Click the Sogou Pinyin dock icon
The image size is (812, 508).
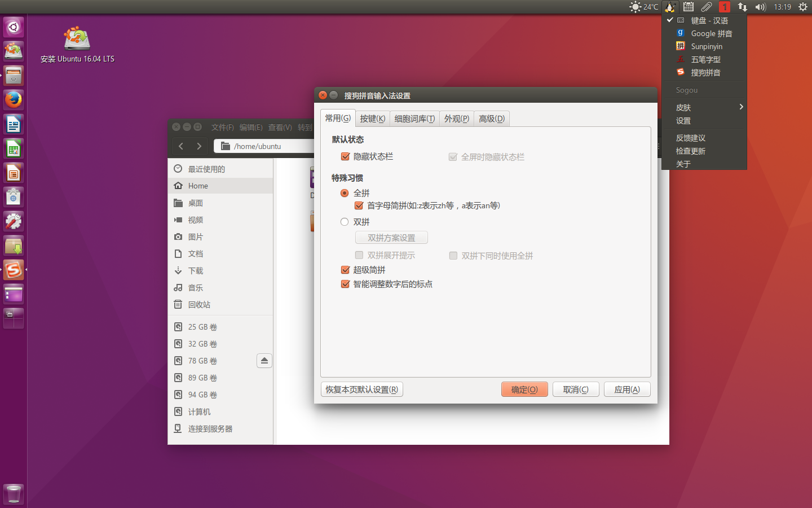[14, 270]
